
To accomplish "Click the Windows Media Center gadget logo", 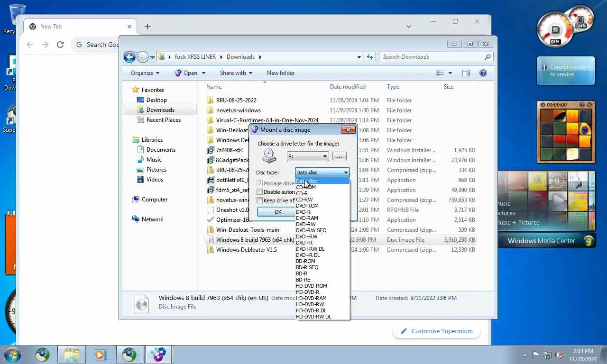I will [x=589, y=241].
